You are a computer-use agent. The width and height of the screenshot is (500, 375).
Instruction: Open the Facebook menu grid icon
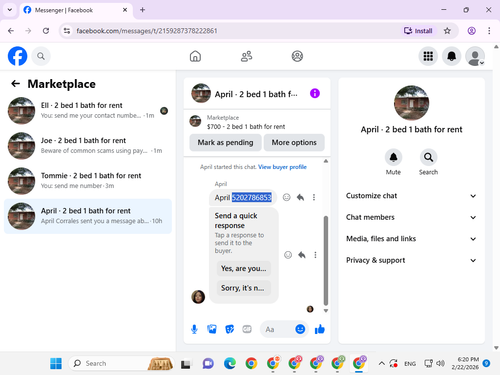(x=428, y=56)
